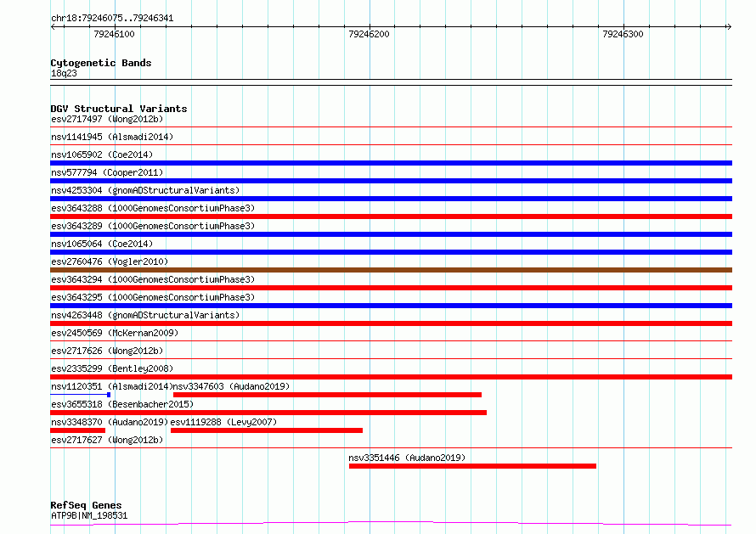Click esv2717626 (Wong2012b) label
Viewport: 756px width, 534px height.
[107, 351]
